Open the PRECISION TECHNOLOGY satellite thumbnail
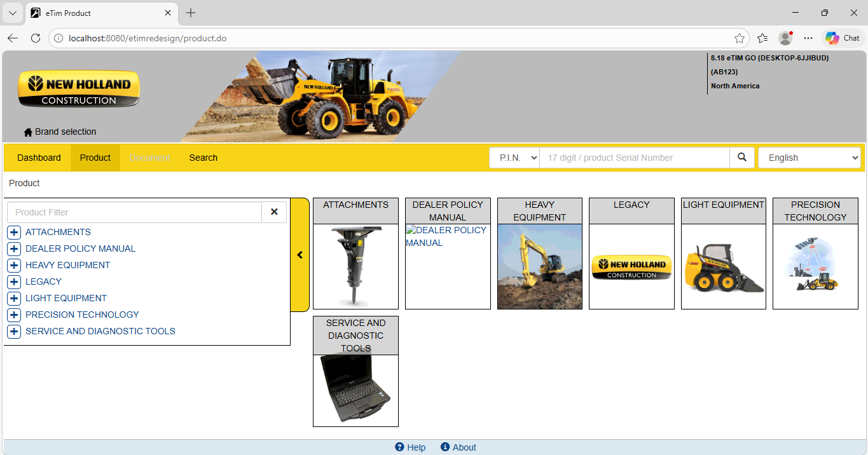 click(x=815, y=267)
